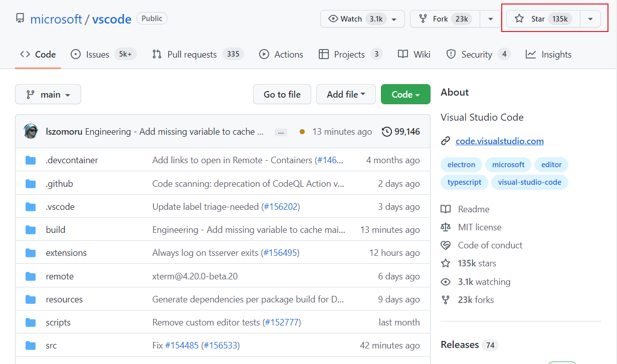
Task: Open the lszomoru author link
Action: (x=64, y=132)
